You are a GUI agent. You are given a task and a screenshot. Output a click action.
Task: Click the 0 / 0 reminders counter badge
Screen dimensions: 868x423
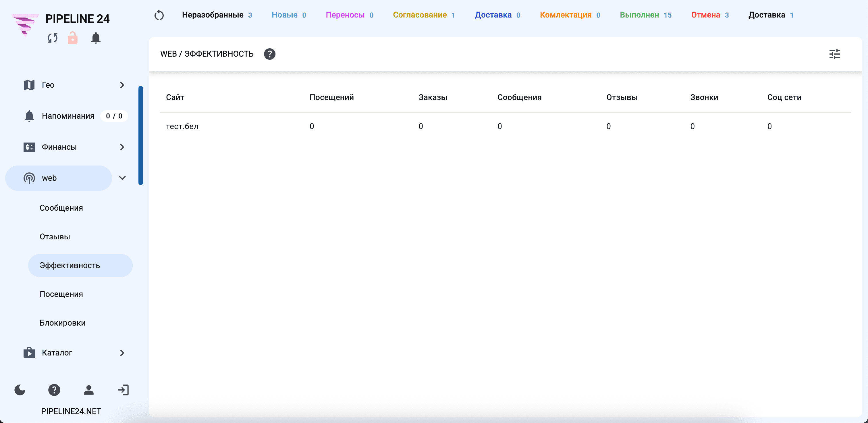pos(114,116)
